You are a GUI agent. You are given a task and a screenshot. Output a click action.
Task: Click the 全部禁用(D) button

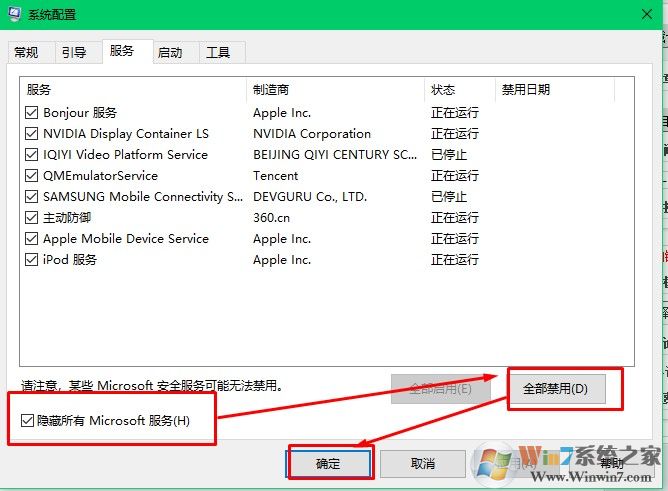[x=556, y=389]
